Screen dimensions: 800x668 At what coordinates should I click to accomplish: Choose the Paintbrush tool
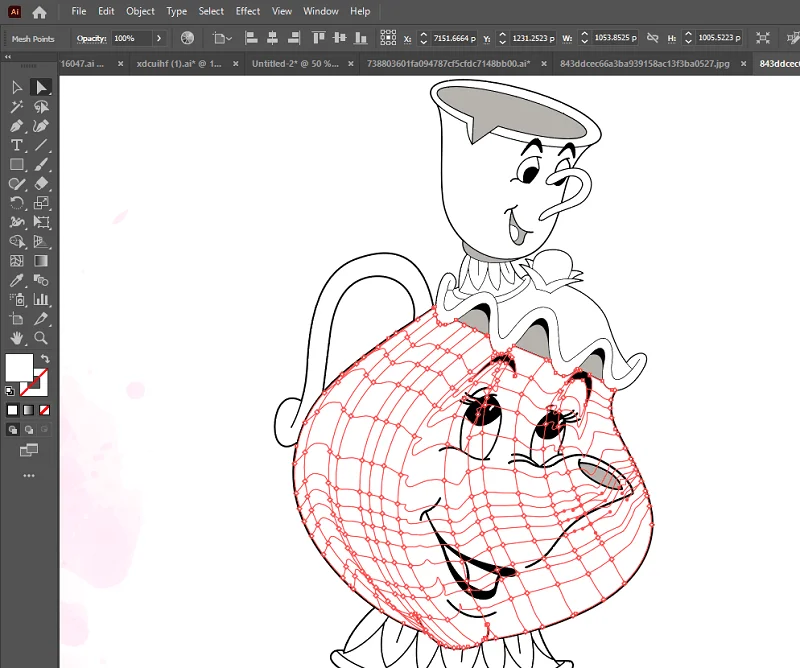click(41, 164)
